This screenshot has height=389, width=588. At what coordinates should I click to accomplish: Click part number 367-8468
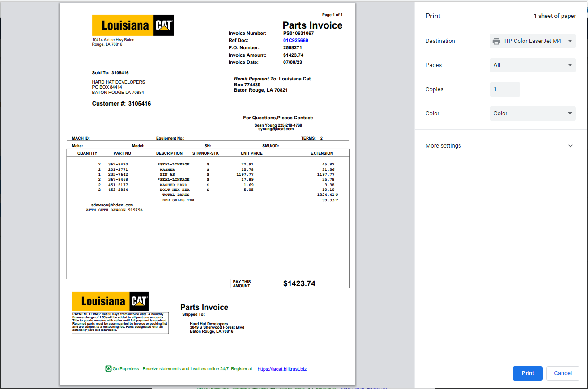pyautogui.click(x=118, y=179)
